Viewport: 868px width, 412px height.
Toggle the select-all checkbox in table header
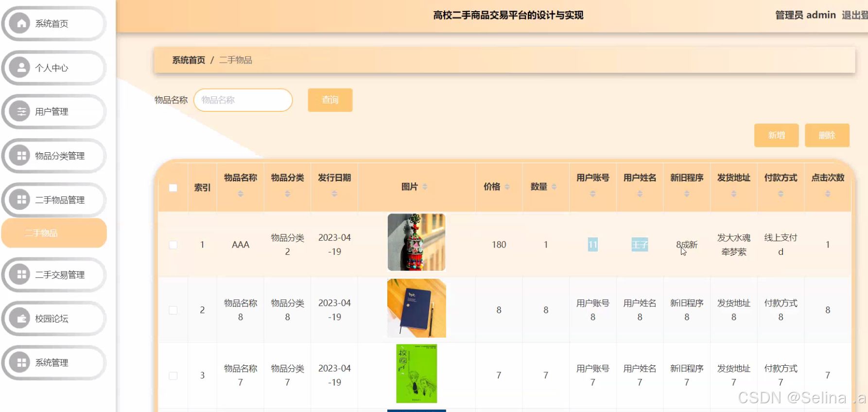pos(173,187)
